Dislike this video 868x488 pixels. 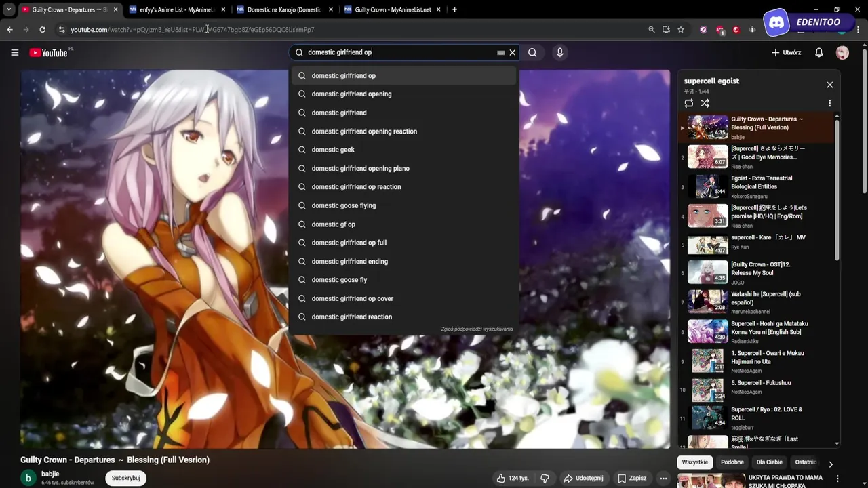click(x=545, y=478)
